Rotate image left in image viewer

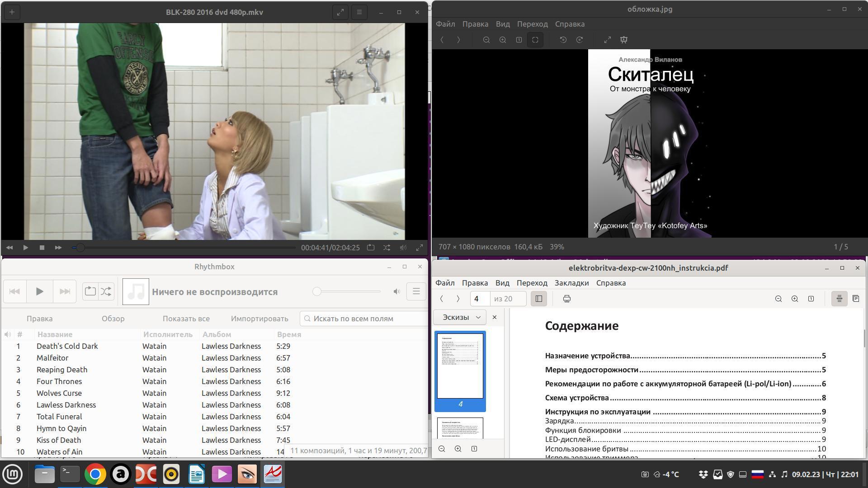coord(563,40)
